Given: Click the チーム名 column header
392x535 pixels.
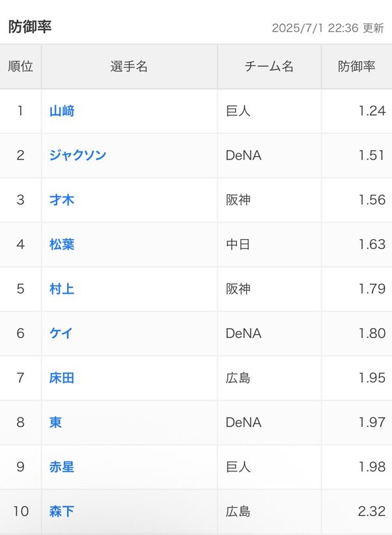Looking at the screenshot, I should point(269,66).
